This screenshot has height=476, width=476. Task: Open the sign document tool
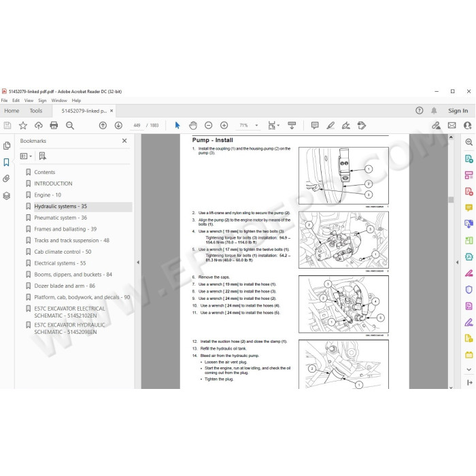pos(345,125)
